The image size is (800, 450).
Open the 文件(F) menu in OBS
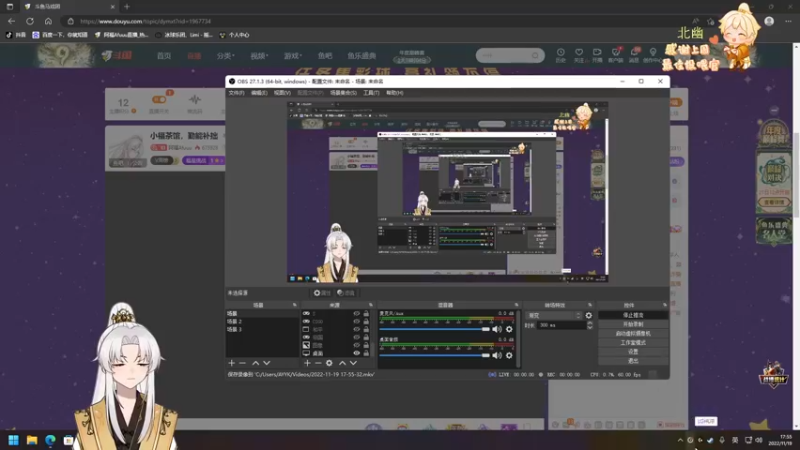236,93
